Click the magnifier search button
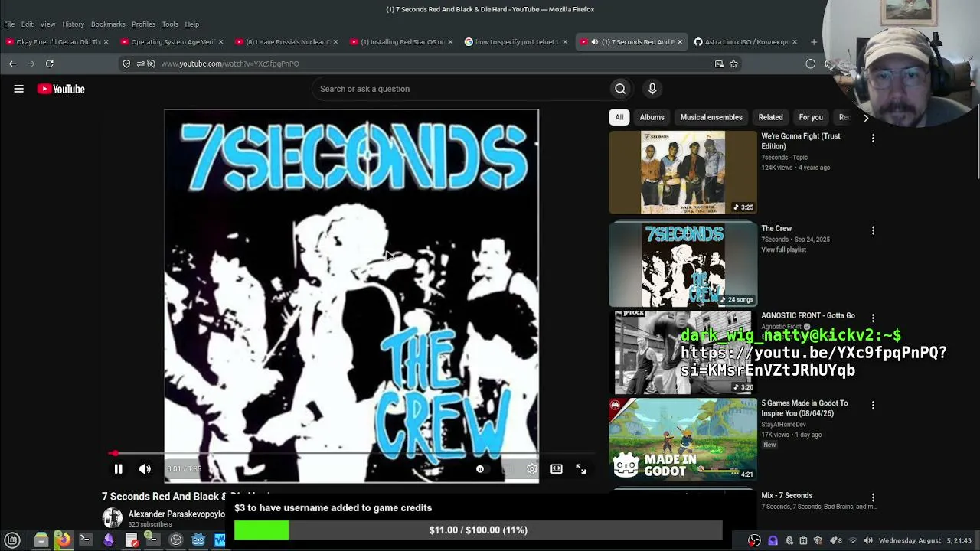This screenshot has width=980, height=551. pos(620,89)
